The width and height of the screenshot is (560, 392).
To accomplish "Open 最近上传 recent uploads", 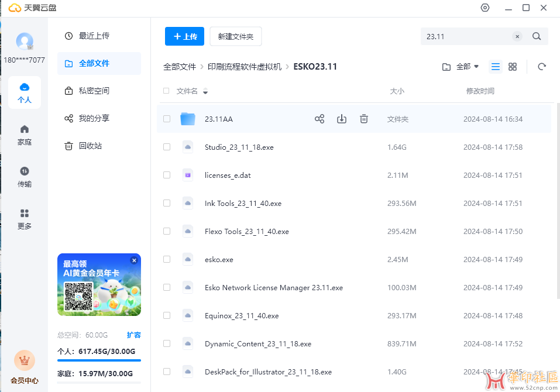I will pos(87,36).
